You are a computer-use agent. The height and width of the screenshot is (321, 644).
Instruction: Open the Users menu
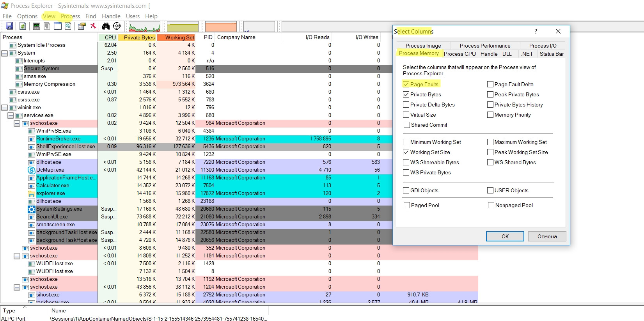(x=133, y=16)
